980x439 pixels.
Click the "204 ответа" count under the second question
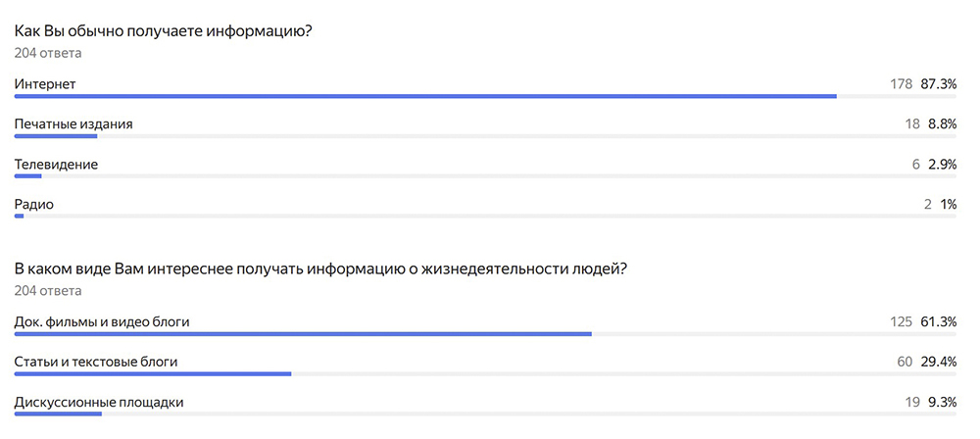point(48,291)
